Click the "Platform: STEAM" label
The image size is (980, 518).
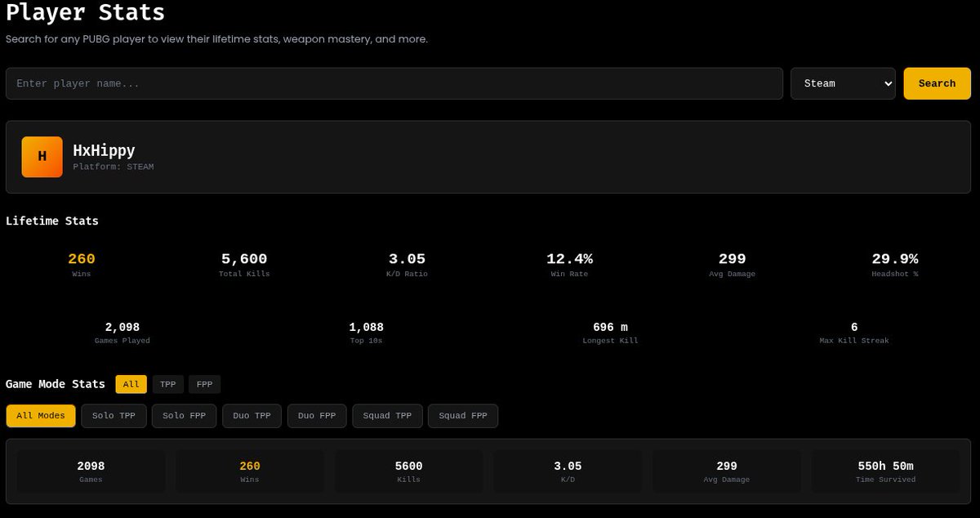[x=114, y=167]
